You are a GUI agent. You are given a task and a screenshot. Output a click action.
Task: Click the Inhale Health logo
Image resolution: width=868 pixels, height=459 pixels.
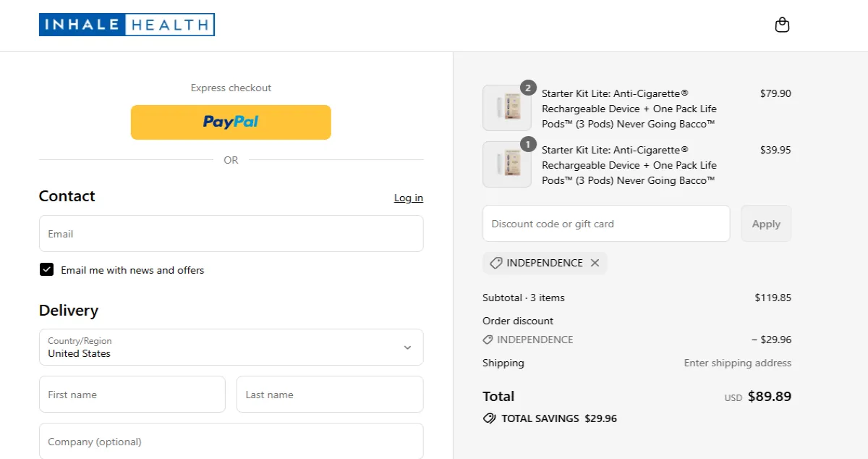click(x=127, y=24)
